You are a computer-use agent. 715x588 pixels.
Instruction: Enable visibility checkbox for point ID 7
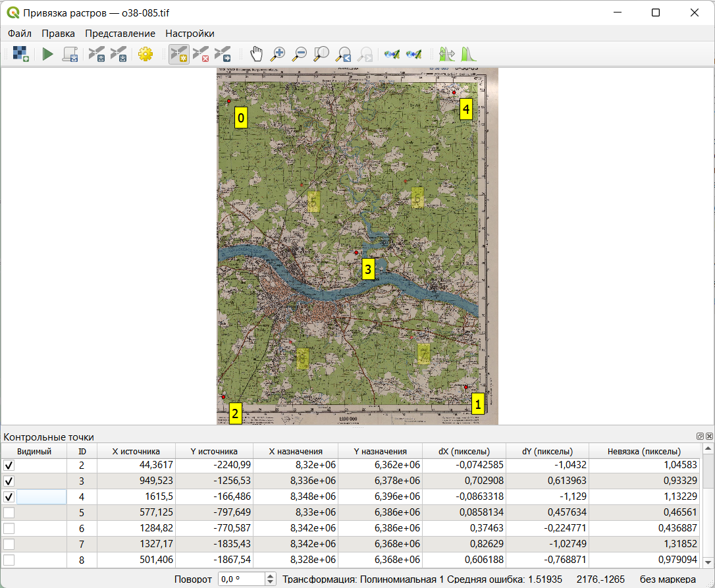9,544
